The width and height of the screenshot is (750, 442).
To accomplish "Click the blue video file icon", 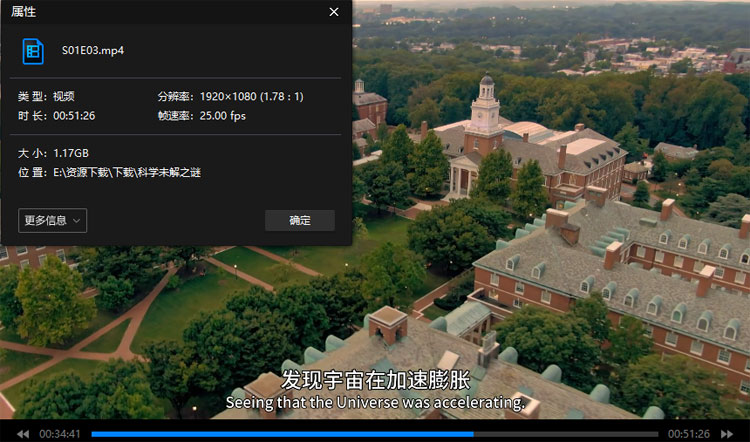I will [34, 50].
